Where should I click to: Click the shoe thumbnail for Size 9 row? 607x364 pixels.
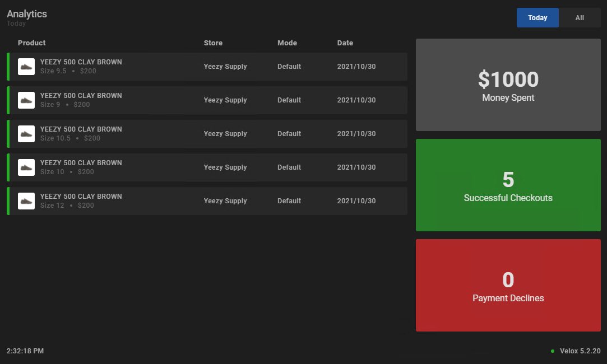(26, 100)
